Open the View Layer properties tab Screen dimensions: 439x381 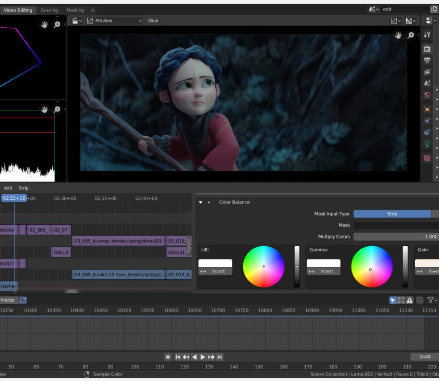pyautogui.click(x=427, y=72)
